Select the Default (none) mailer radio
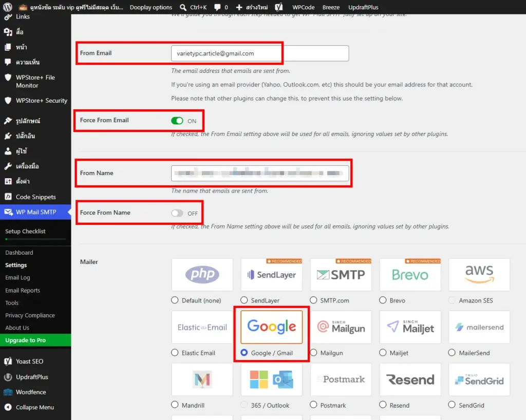 [175, 300]
